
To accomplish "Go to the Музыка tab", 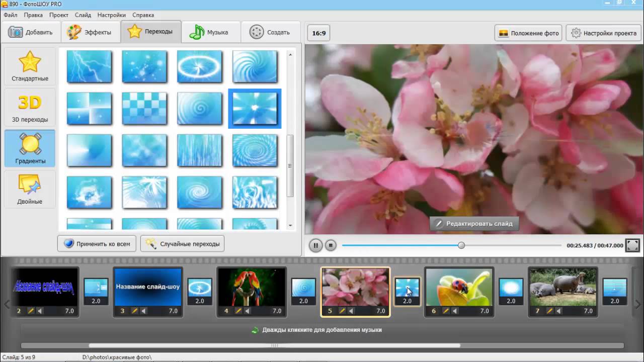I will 210,32.
